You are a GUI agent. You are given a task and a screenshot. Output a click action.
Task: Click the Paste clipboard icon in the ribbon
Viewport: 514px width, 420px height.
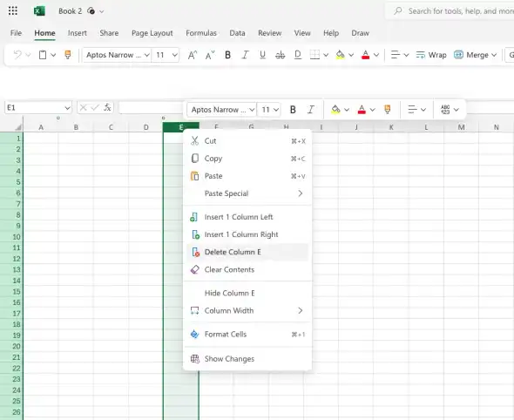[x=43, y=55]
